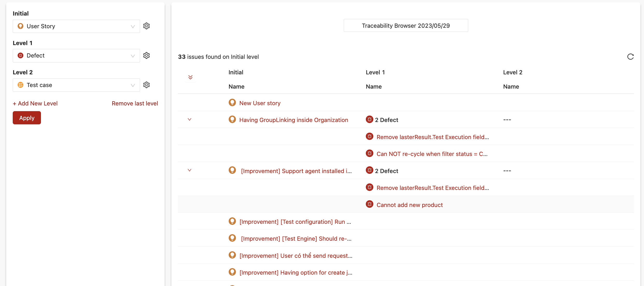Collapse the Having GroupLinking inside Organization row
The width and height of the screenshot is (644, 286).
point(190,119)
